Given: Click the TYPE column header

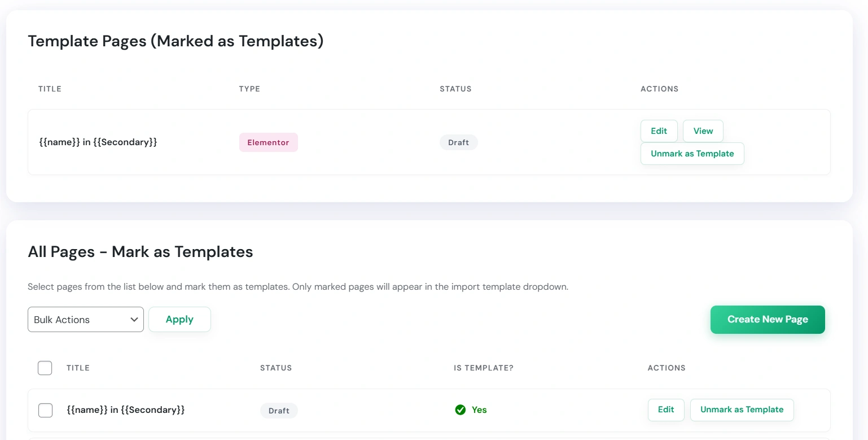Looking at the screenshot, I should (249, 89).
